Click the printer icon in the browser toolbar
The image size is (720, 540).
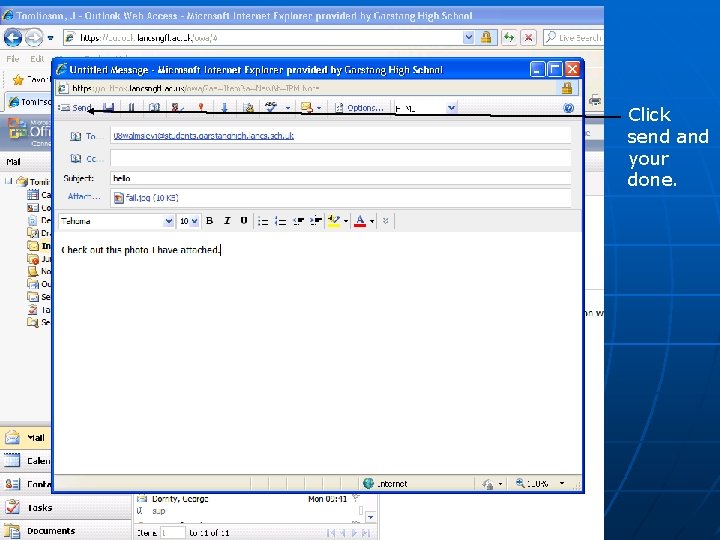[595, 100]
